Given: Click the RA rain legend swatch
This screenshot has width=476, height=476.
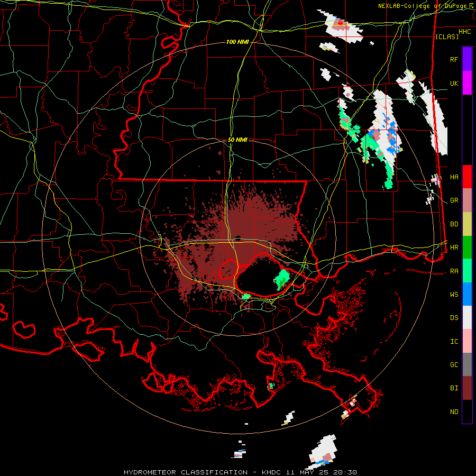Looking at the screenshot, I should (467, 271).
